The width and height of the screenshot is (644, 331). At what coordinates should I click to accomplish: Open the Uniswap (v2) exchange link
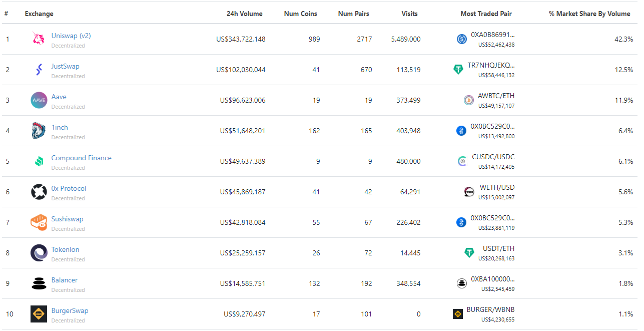click(x=71, y=36)
